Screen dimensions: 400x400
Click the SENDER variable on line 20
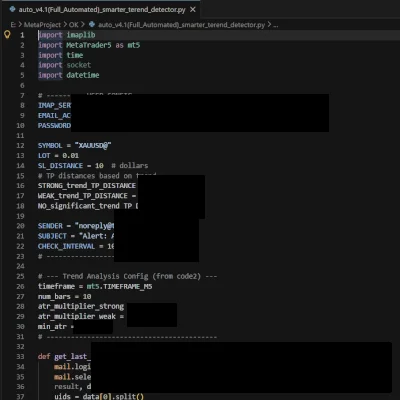pyautogui.click(x=50, y=226)
